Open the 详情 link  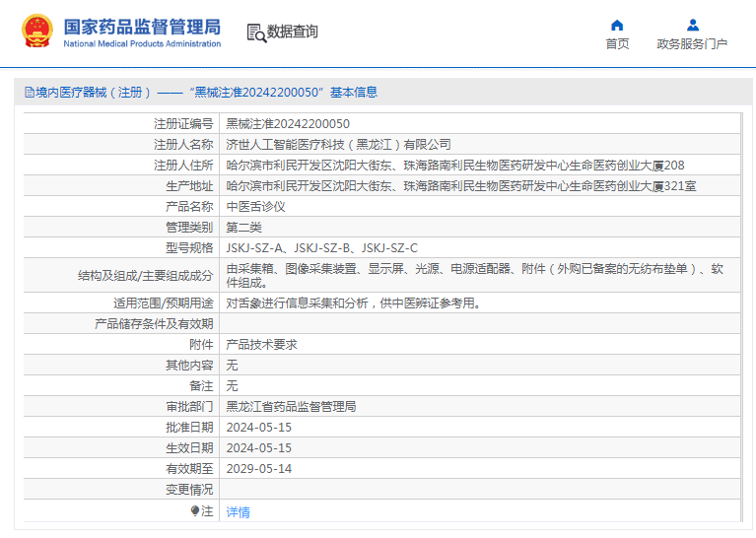[x=239, y=512]
